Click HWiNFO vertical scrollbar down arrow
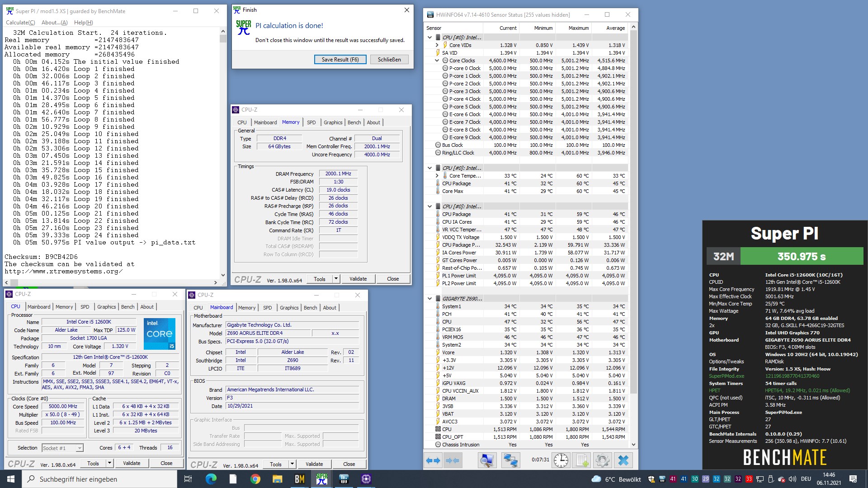This screenshot has width=868, height=488. point(633,445)
